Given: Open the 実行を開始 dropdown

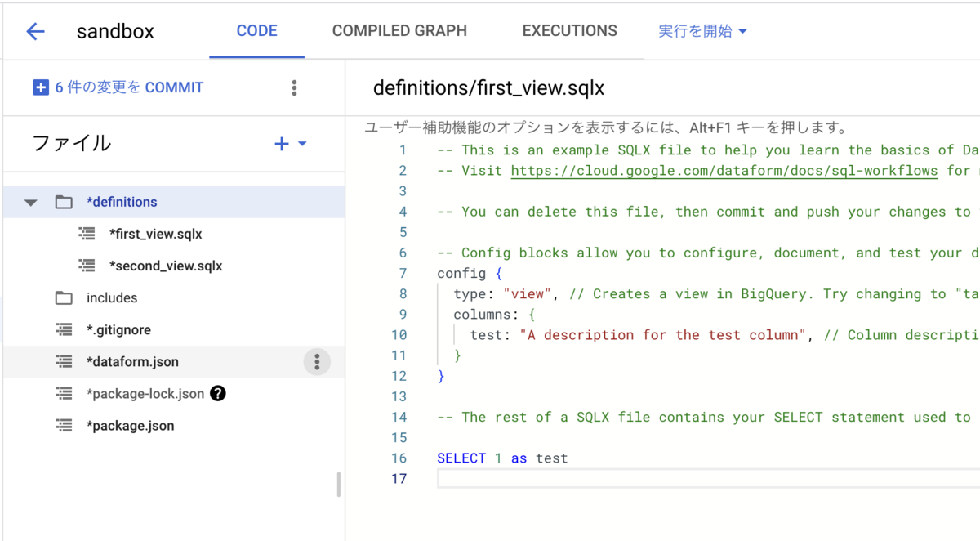Looking at the screenshot, I should [x=702, y=32].
